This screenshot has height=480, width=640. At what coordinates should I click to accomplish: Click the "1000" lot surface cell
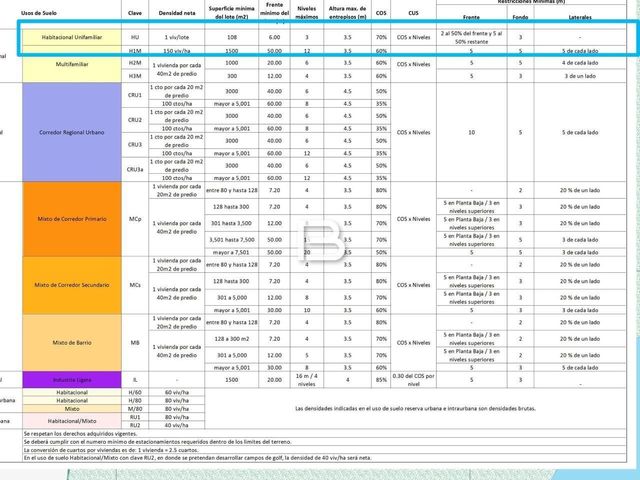(x=231, y=63)
